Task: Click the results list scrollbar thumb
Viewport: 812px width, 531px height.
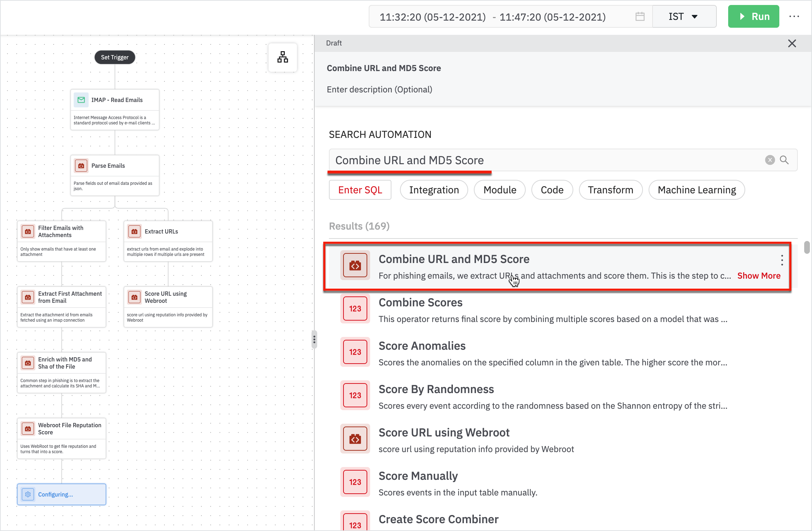Action: tap(807, 247)
